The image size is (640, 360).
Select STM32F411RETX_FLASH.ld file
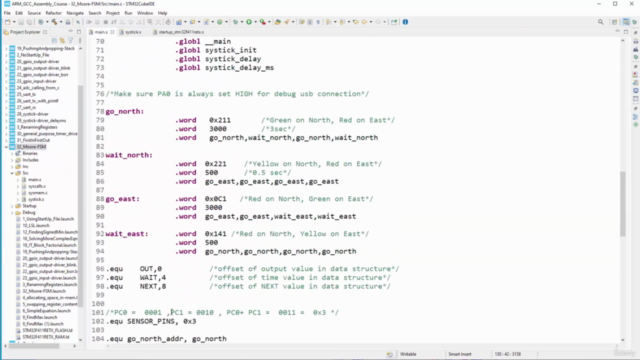pos(47,330)
